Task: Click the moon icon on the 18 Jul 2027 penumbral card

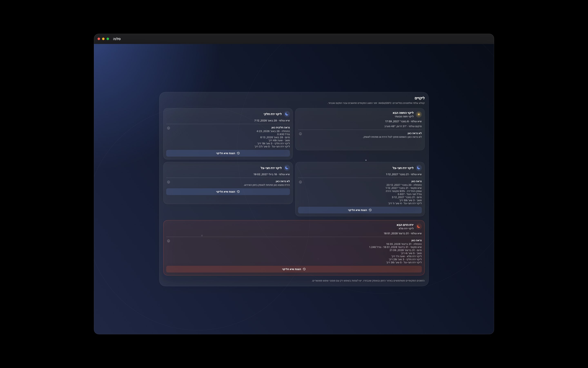Action: click(x=287, y=168)
